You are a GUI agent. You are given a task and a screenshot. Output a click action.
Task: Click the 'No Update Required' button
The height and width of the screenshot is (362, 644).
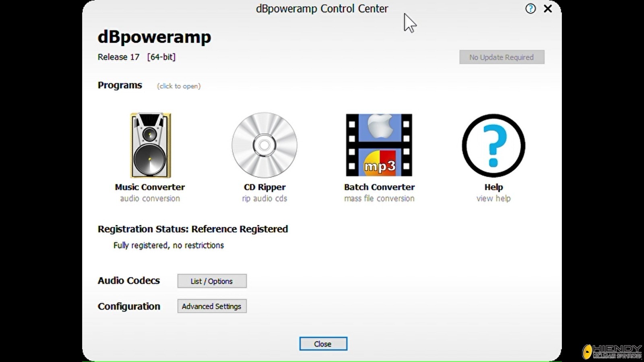click(502, 57)
